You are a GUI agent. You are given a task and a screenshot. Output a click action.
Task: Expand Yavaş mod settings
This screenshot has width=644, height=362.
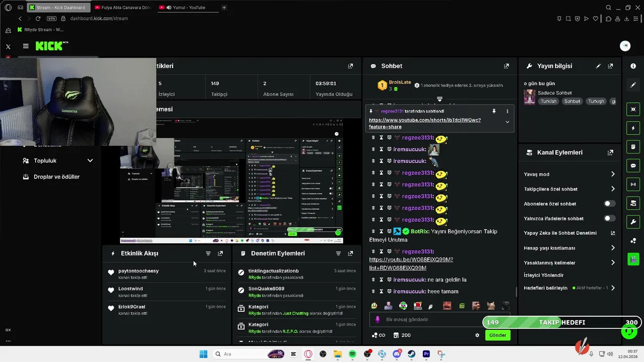click(613, 174)
